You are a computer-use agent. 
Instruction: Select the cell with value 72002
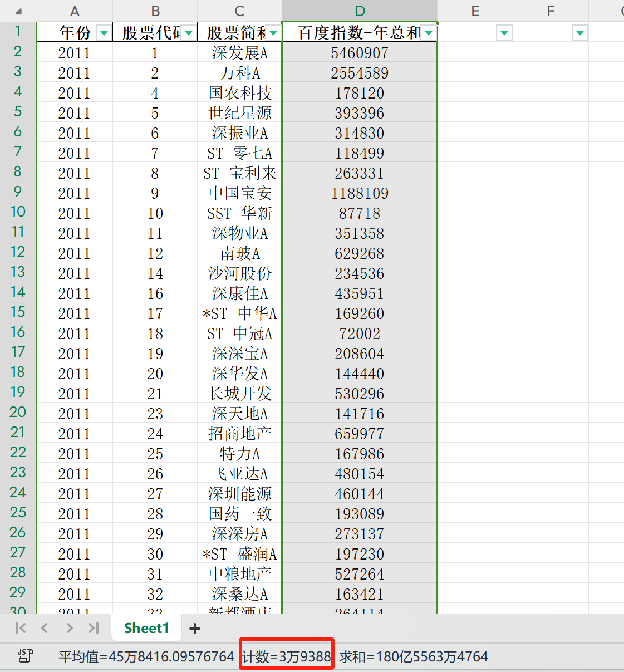[360, 333]
